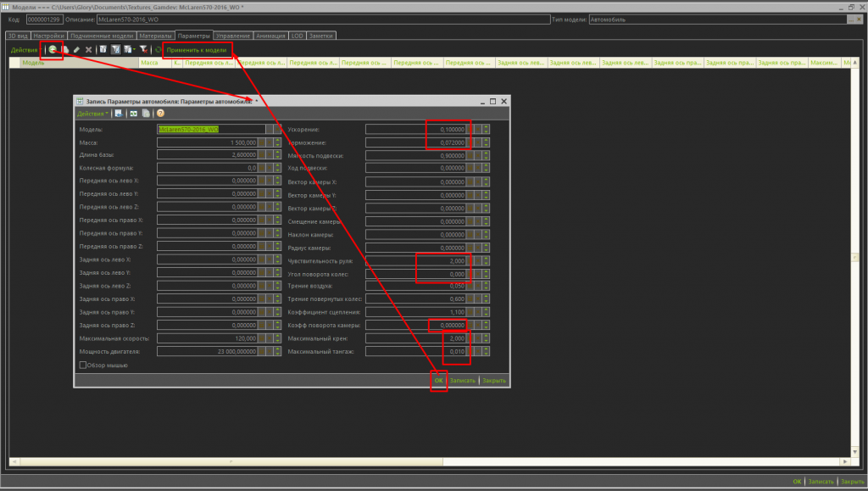Click the Код input field

(44, 20)
